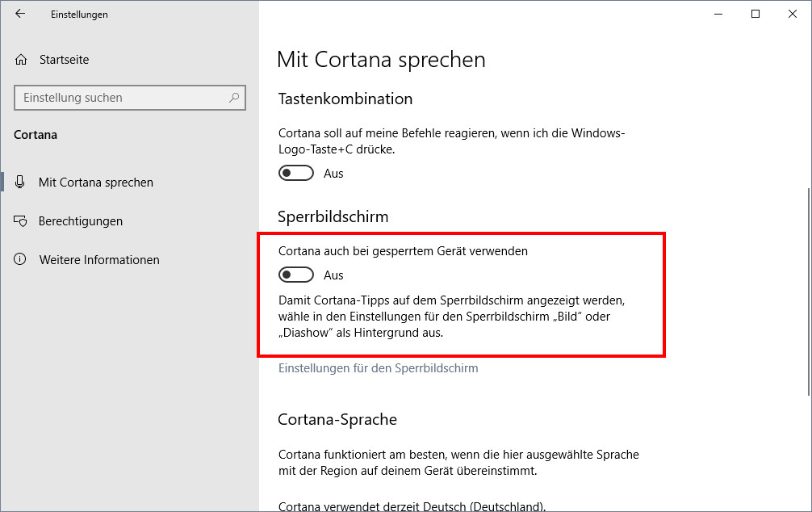The height and width of the screenshot is (512, 812).
Task: Open the Startseite home icon
Action: 21,60
